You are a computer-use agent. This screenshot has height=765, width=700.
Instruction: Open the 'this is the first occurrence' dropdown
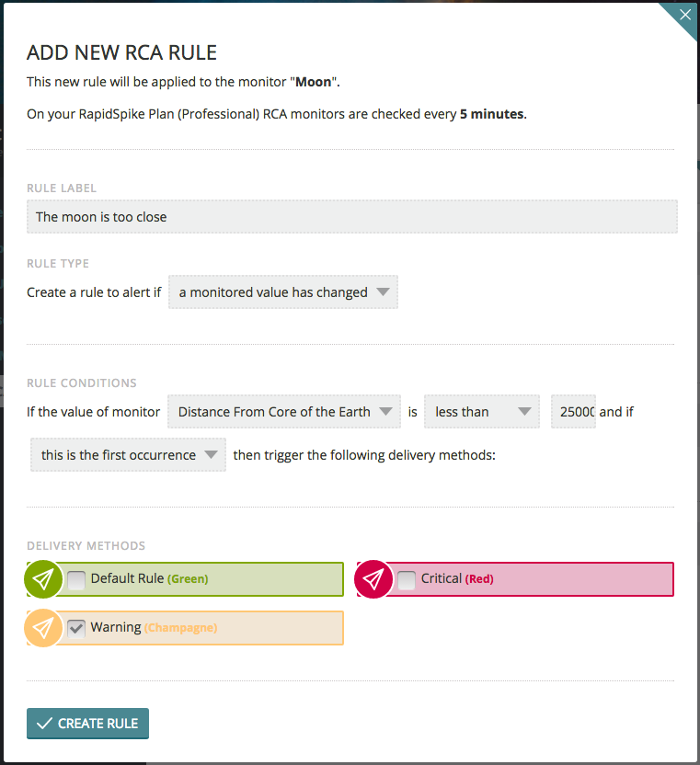(x=129, y=455)
